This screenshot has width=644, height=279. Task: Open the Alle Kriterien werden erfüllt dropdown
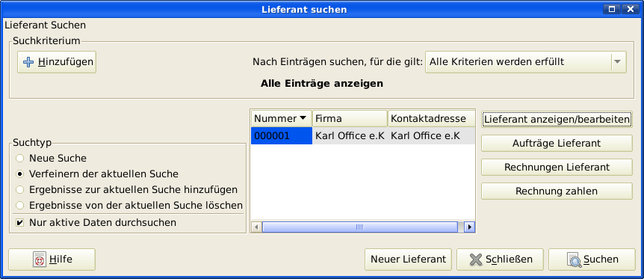coord(526,62)
